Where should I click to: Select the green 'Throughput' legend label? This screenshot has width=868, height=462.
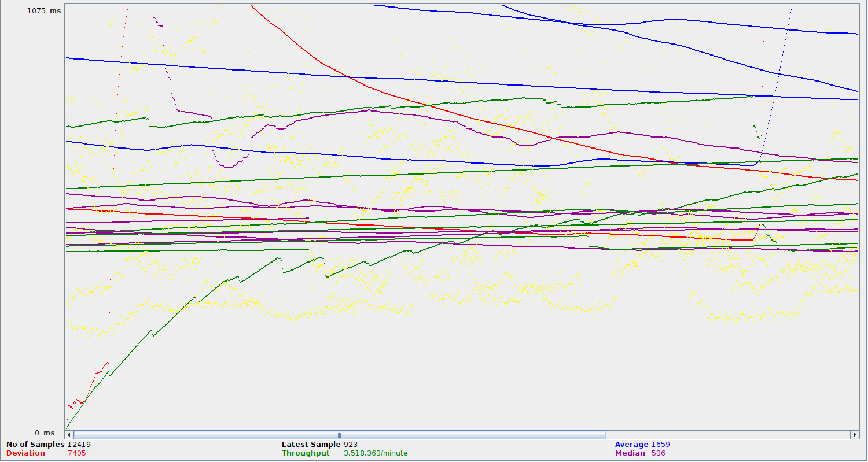(306, 453)
